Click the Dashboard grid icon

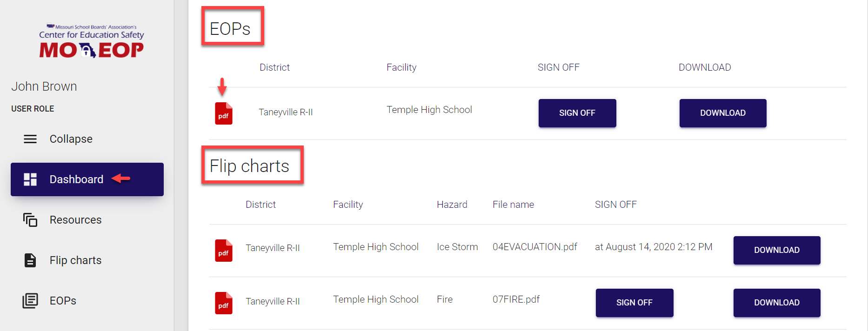pyautogui.click(x=30, y=179)
